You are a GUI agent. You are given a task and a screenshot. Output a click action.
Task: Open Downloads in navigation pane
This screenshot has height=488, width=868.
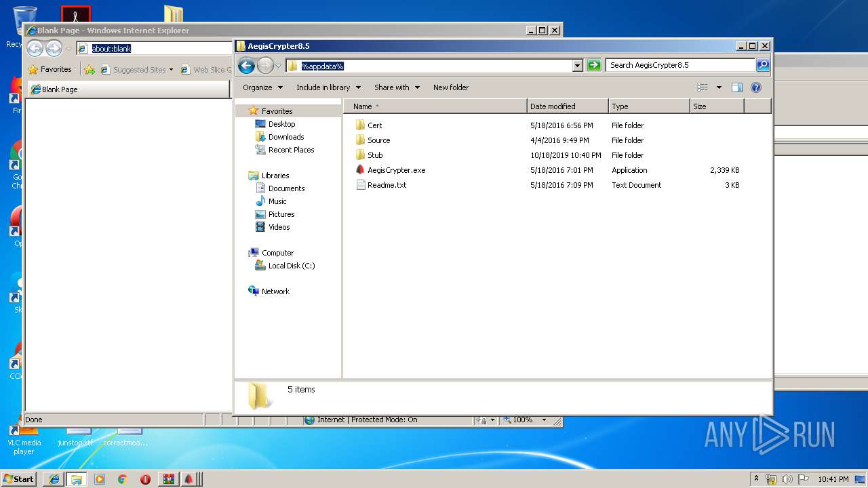pos(285,137)
